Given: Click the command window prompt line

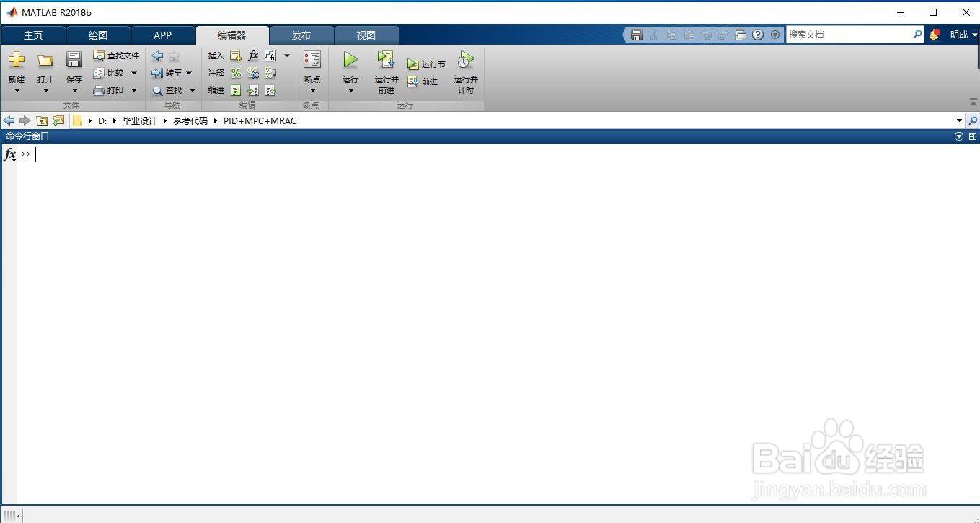Looking at the screenshot, I should (498, 154).
